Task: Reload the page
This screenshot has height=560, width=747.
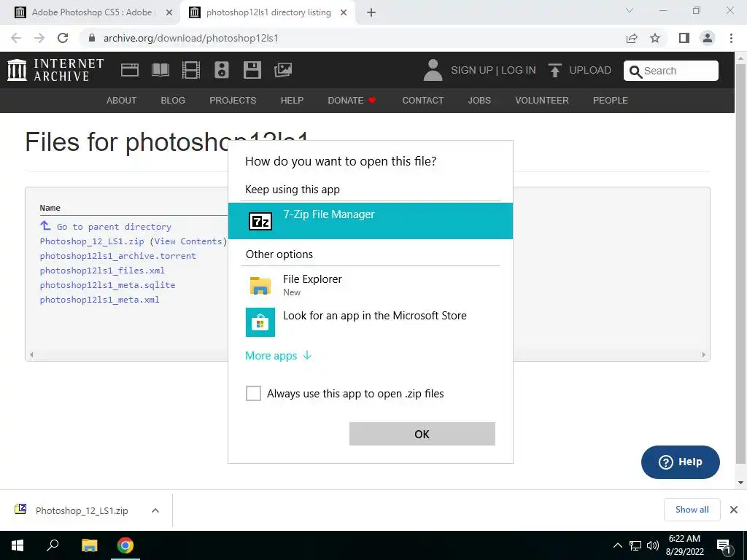Action: point(63,38)
